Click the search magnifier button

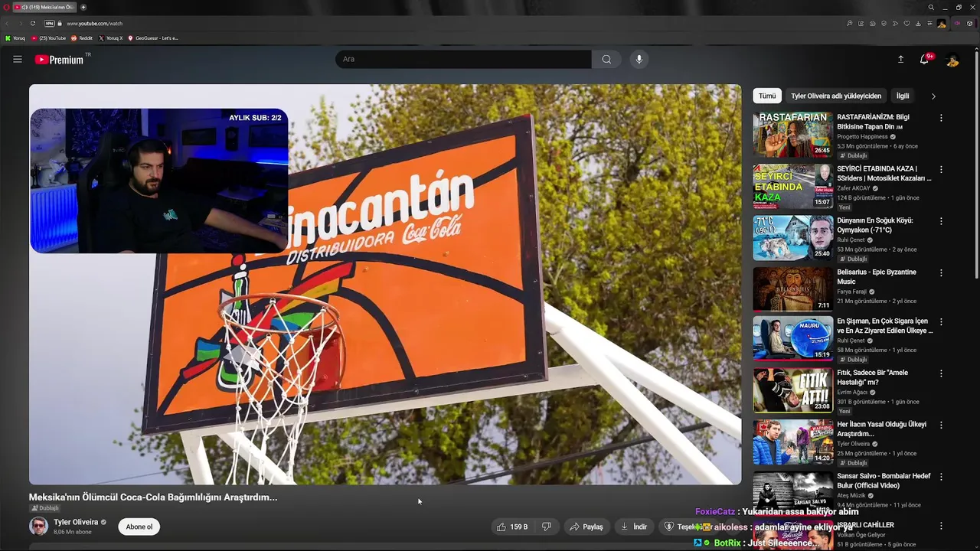[x=606, y=59]
